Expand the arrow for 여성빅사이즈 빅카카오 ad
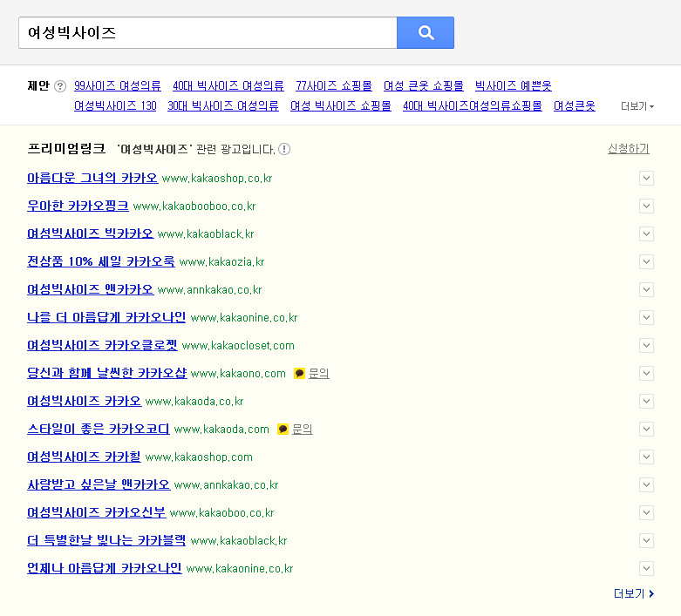 pyautogui.click(x=646, y=234)
